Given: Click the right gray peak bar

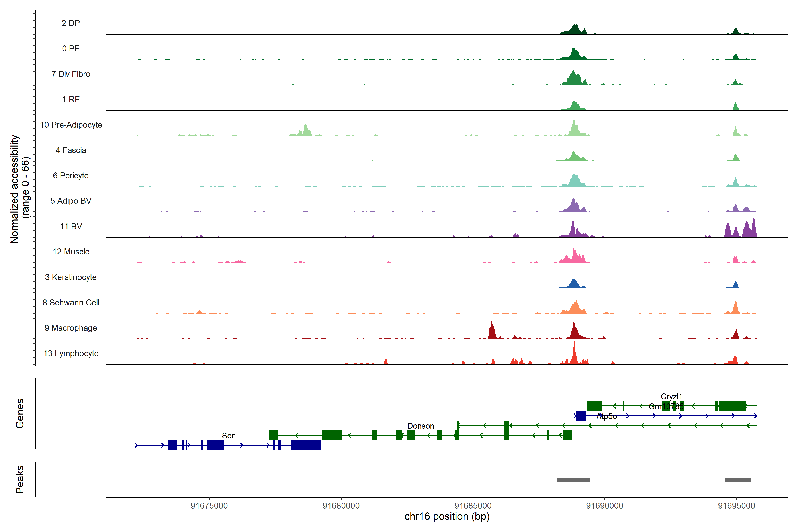Looking at the screenshot, I should (x=738, y=480).
